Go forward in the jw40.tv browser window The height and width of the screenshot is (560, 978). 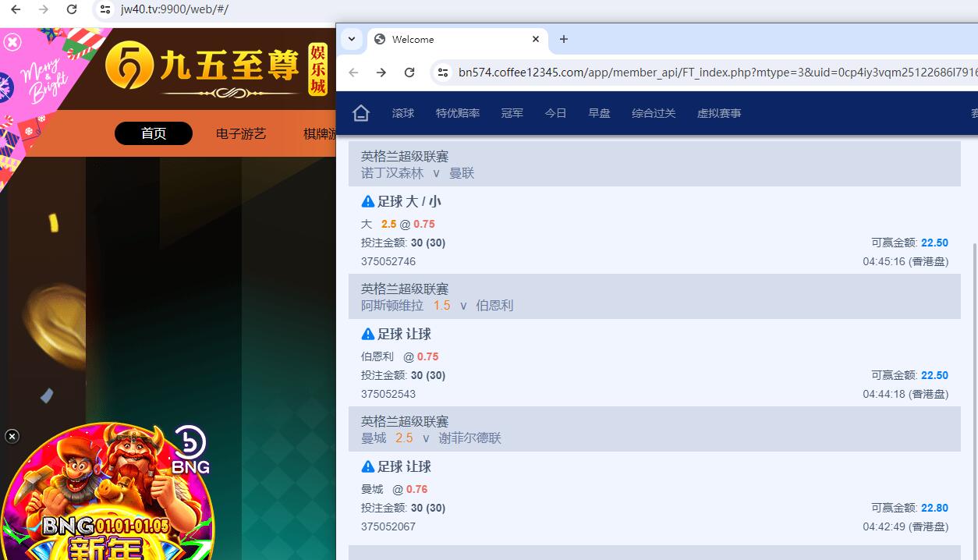tap(44, 9)
